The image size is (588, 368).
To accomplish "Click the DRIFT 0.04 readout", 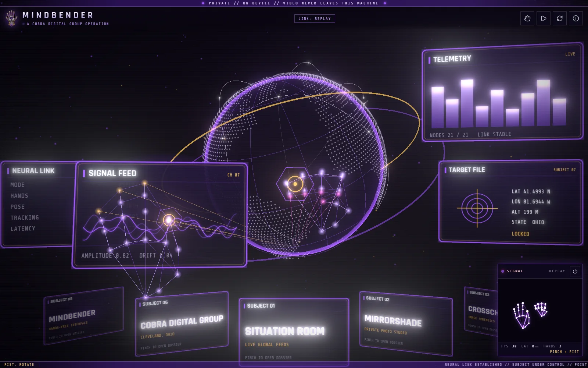I will point(156,255).
